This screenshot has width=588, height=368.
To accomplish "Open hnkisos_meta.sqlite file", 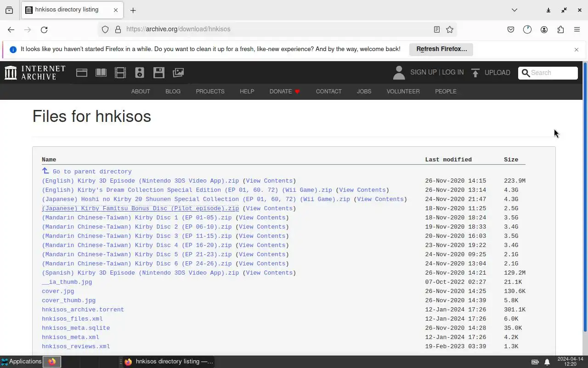I will click(x=76, y=328).
